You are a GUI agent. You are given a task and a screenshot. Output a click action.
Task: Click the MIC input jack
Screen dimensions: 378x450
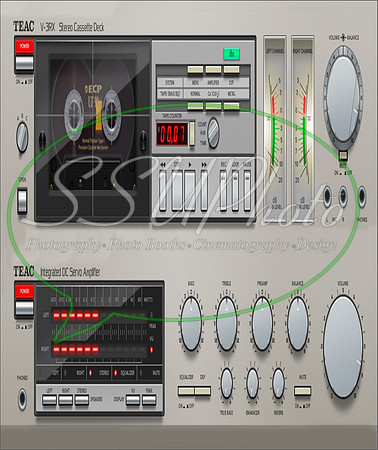click(x=343, y=196)
